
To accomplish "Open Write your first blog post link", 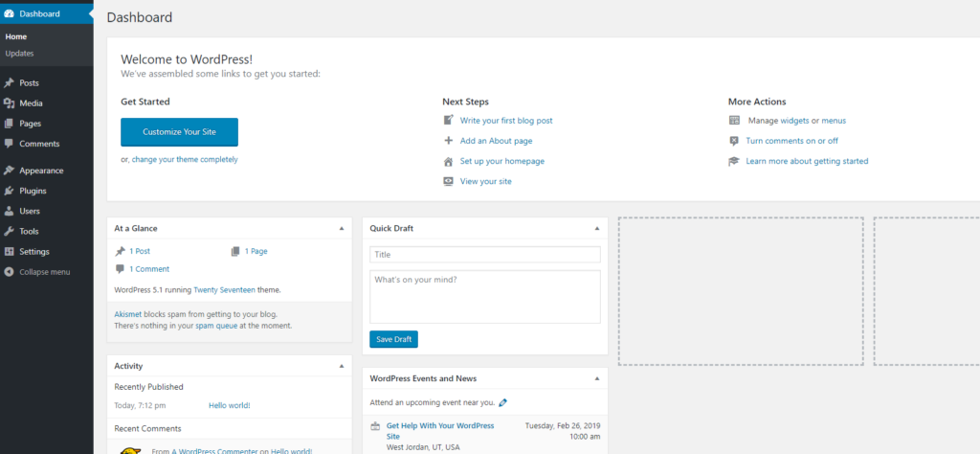I will [x=506, y=121].
